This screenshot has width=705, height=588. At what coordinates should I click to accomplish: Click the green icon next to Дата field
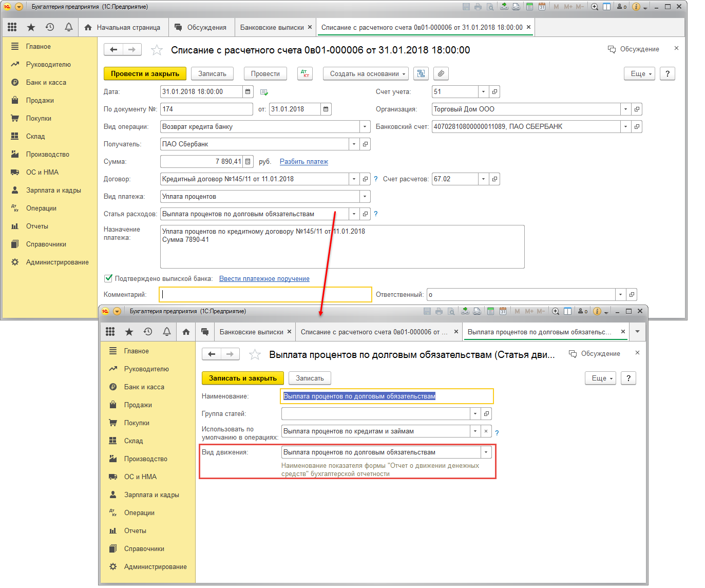tap(264, 92)
